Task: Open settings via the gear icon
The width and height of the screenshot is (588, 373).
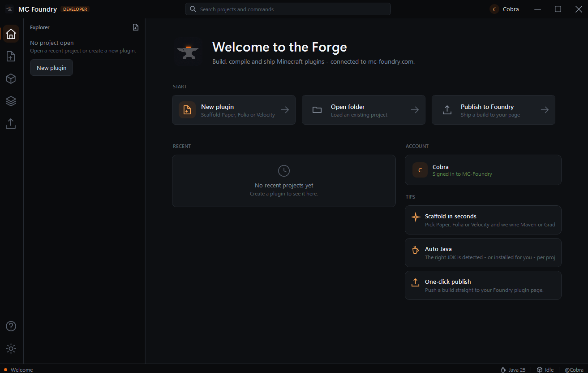Action: click(11, 348)
